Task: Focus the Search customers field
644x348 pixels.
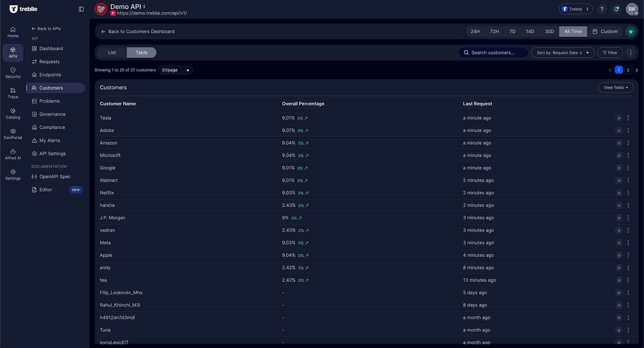Action: 493,53
